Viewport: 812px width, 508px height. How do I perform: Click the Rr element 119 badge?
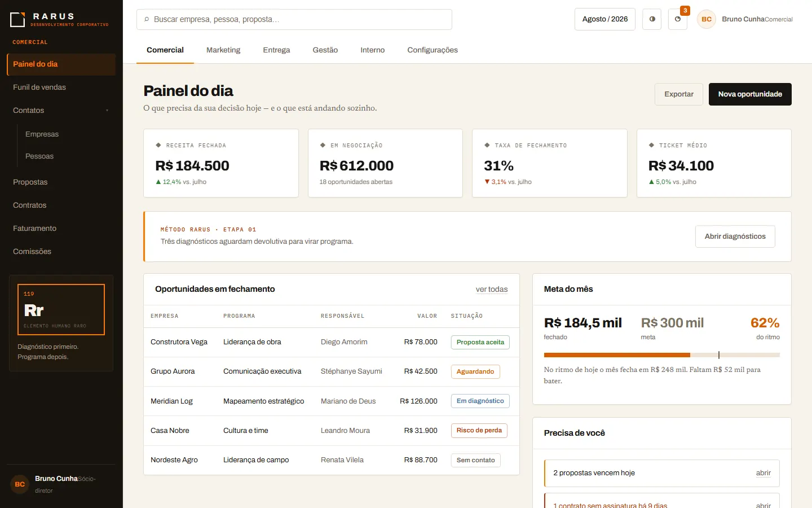tap(61, 309)
